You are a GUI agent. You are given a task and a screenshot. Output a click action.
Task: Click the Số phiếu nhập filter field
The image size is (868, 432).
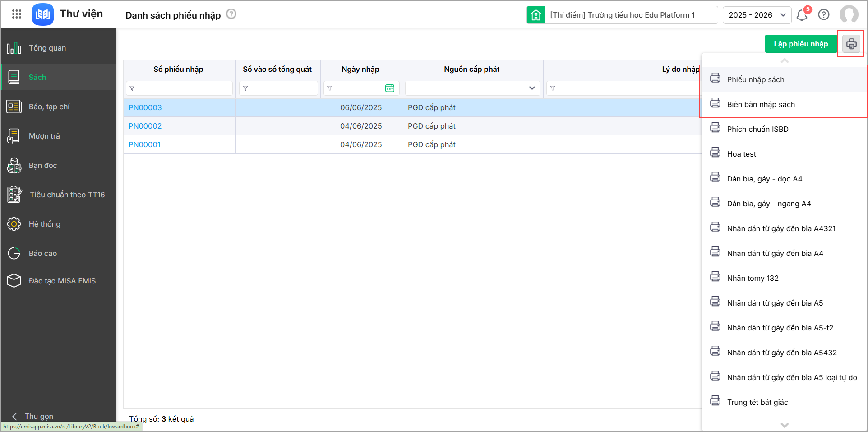179,88
